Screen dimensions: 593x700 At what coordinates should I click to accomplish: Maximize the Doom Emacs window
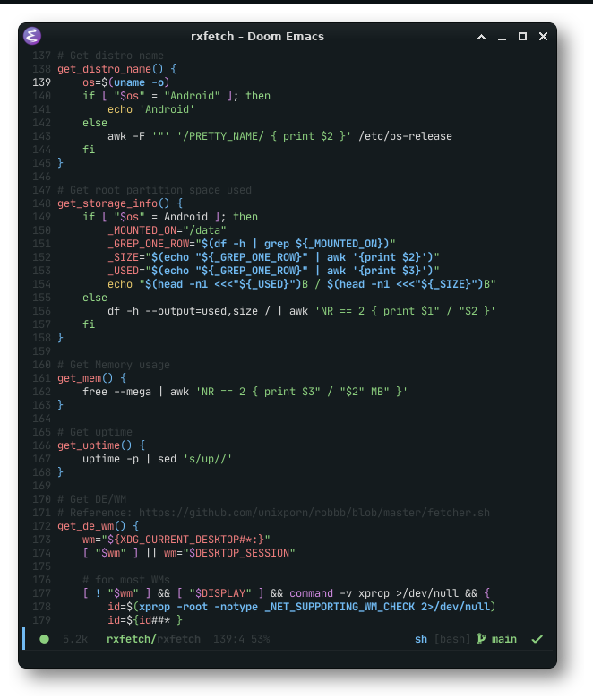click(522, 37)
